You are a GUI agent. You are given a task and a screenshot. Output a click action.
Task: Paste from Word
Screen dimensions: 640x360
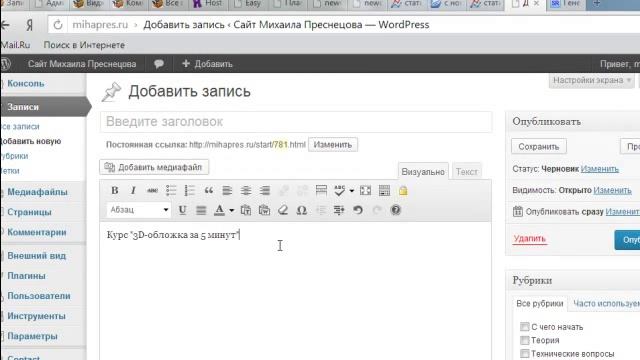point(264,210)
